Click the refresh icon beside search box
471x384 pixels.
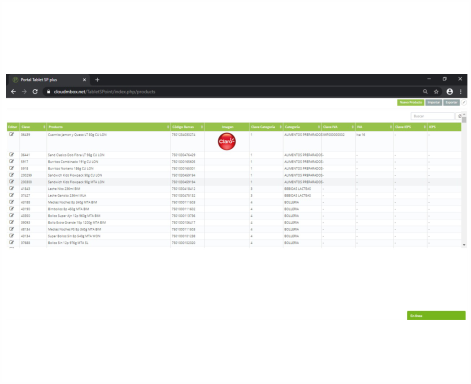(x=460, y=116)
